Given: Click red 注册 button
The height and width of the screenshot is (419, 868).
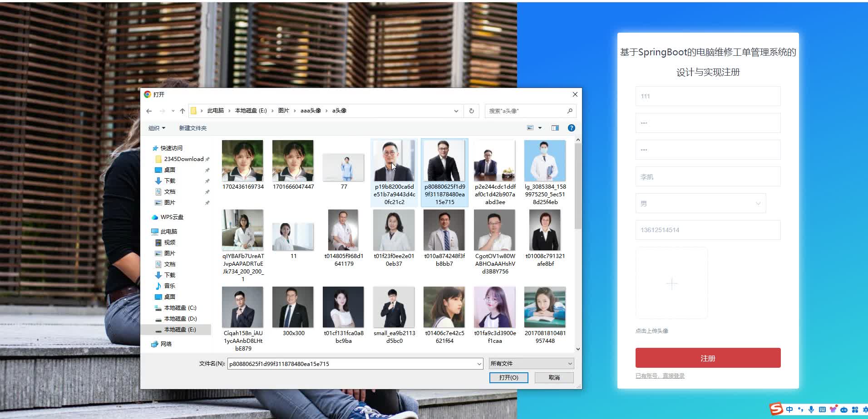Looking at the screenshot, I should [708, 358].
